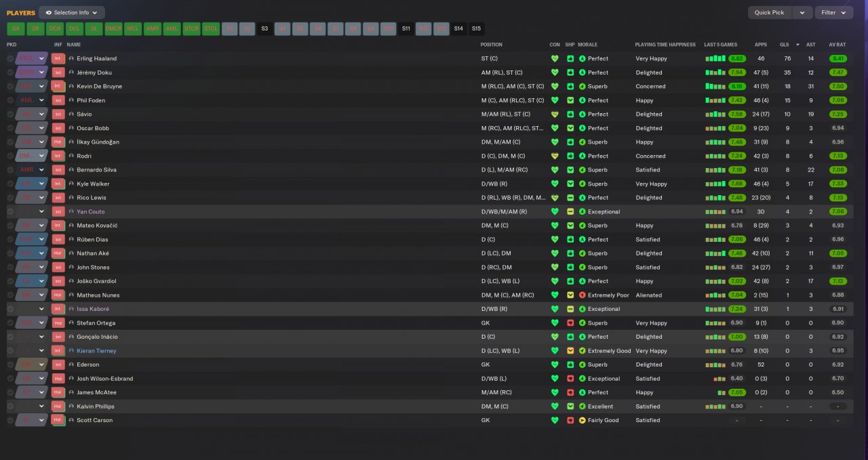Toggle the picked checkmark for Erling Haaland
The image size is (868, 460).
10,59
